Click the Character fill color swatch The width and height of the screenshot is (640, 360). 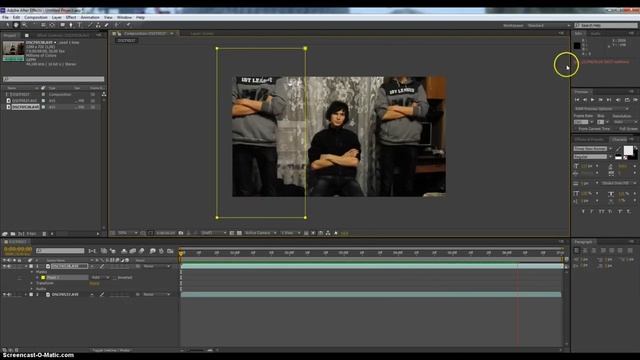pyautogui.click(x=628, y=151)
